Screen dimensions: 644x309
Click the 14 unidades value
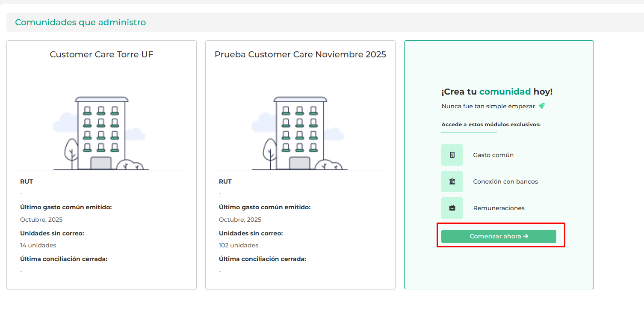pos(38,245)
